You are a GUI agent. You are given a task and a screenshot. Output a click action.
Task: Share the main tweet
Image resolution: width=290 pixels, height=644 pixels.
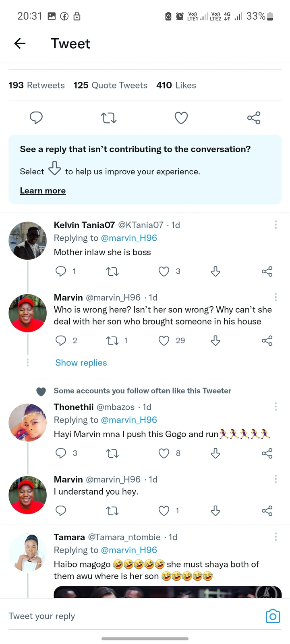pos(254,118)
